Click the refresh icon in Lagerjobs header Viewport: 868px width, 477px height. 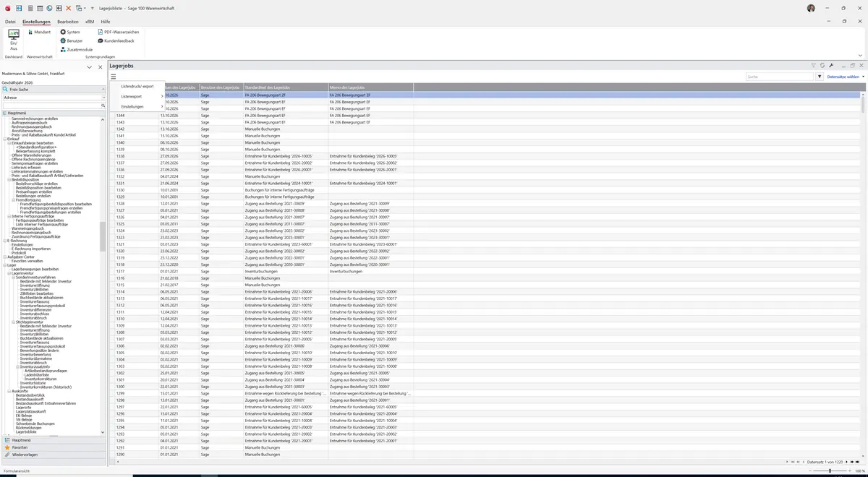(822, 66)
